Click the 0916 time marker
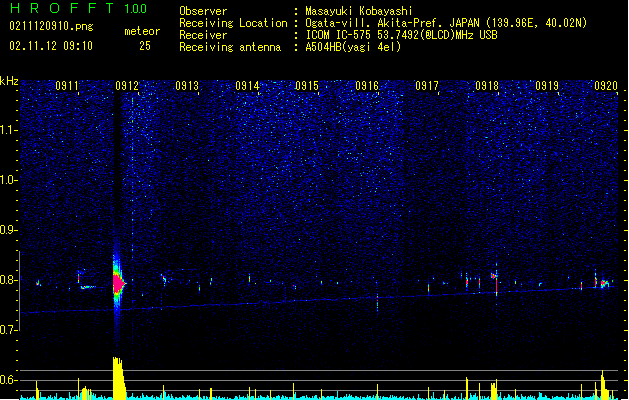Viewport: 629px width, 400px height. pos(367,86)
